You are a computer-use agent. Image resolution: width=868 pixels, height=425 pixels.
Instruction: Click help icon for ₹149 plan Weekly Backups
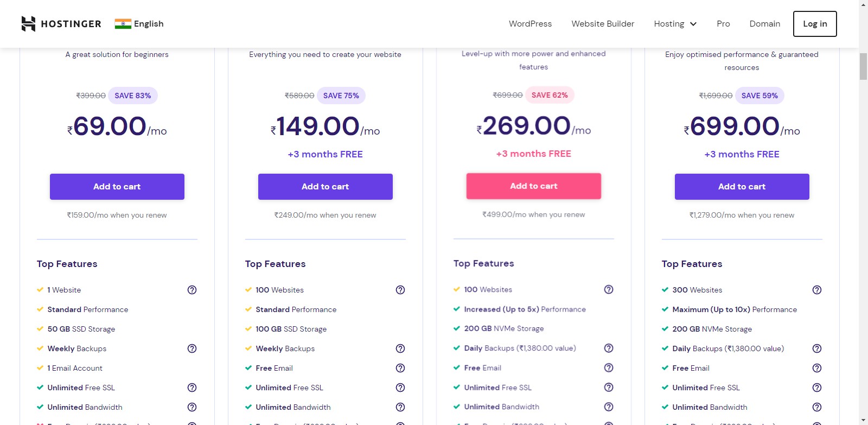click(400, 348)
